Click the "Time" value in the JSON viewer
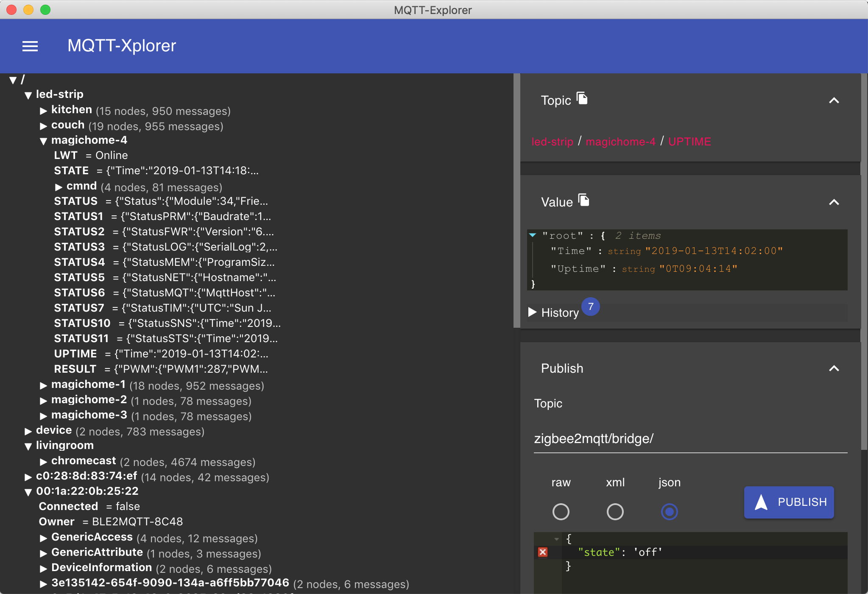Viewport: 868px width, 594px height. (x=714, y=251)
